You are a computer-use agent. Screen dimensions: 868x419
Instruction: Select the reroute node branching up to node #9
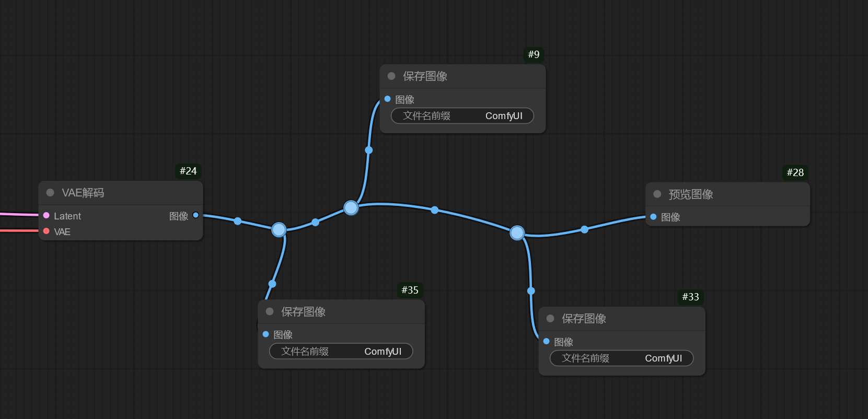(351, 208)
